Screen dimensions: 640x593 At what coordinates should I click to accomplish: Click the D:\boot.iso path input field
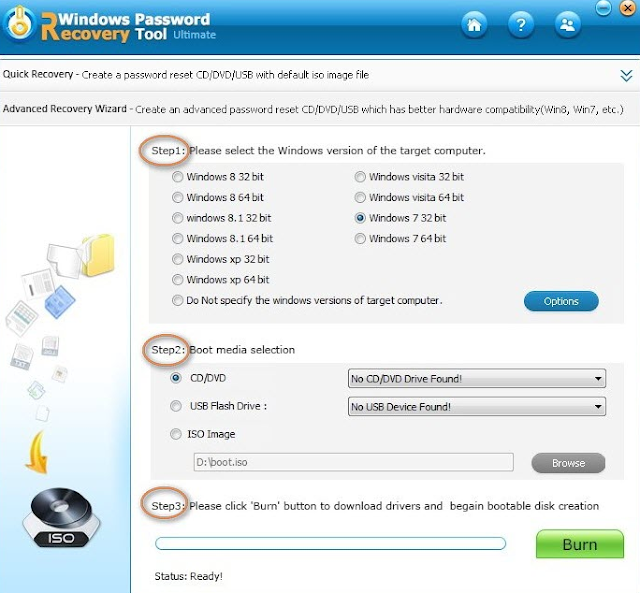point(353,462)
